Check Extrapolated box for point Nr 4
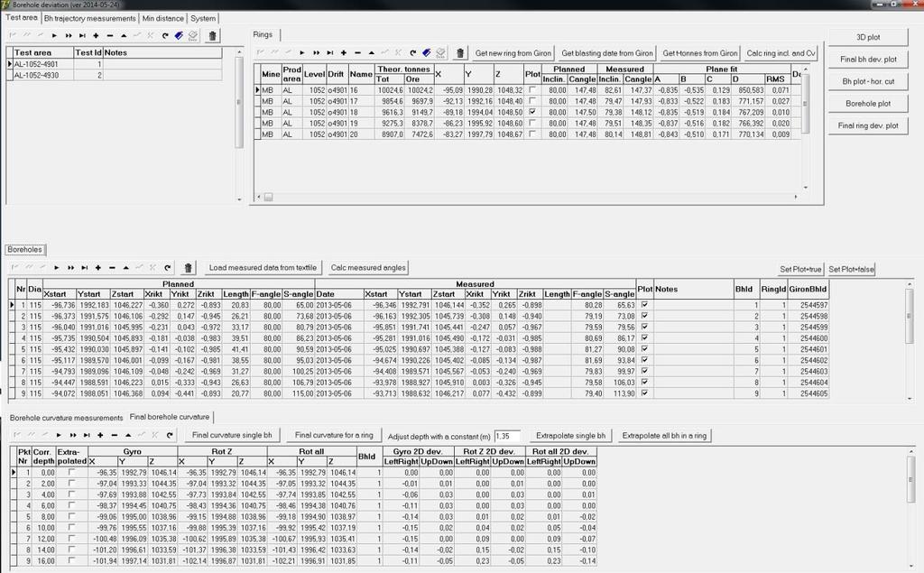The image size is (924, 573). [71, 505]
